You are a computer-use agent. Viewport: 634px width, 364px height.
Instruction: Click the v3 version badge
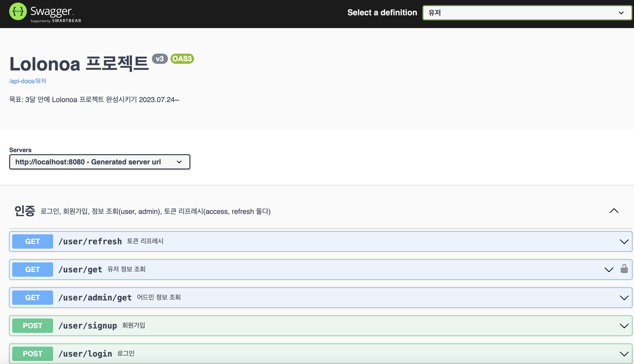point(160,59)
